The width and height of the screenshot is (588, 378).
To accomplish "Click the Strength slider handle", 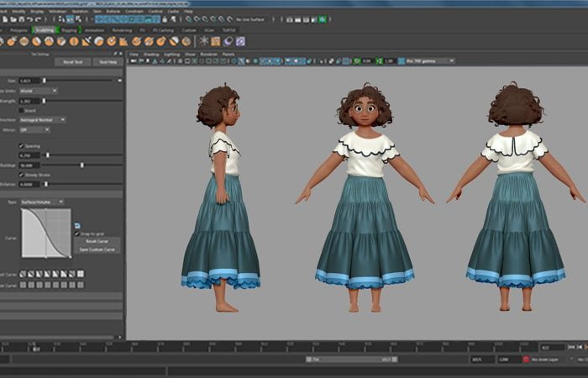I will point(44,101).
